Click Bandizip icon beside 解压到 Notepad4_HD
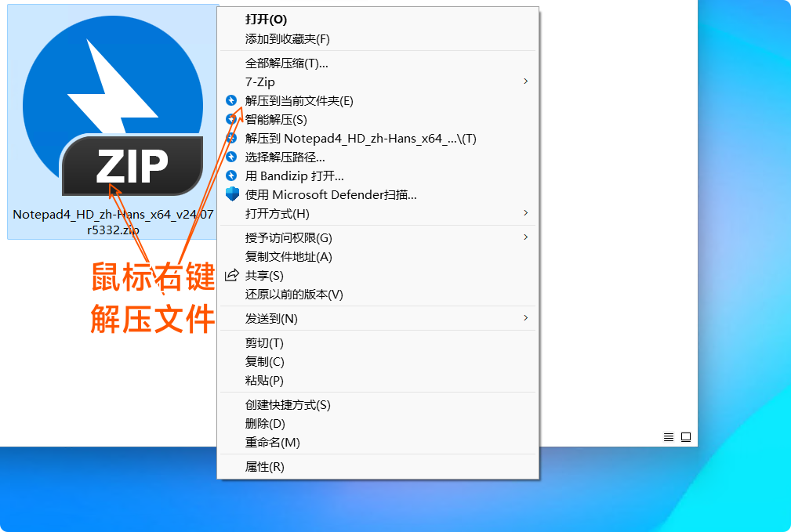 pyautogui.click(x=231, y=138)
